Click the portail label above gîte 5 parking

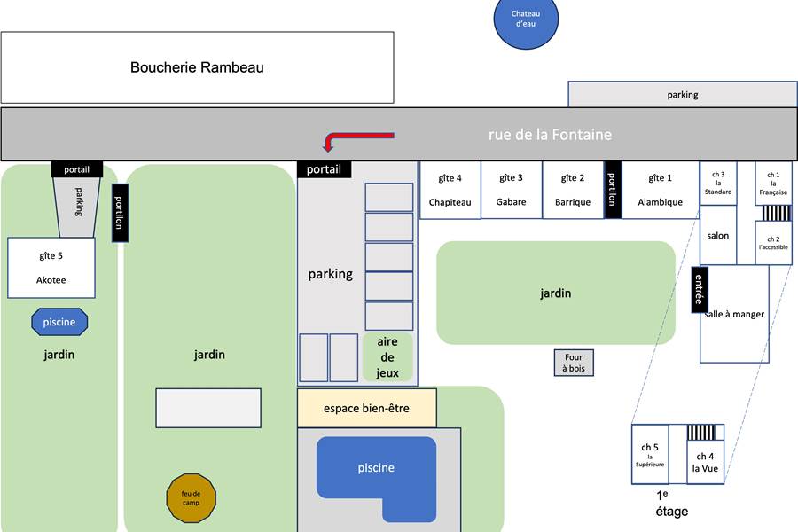[77, 169]
